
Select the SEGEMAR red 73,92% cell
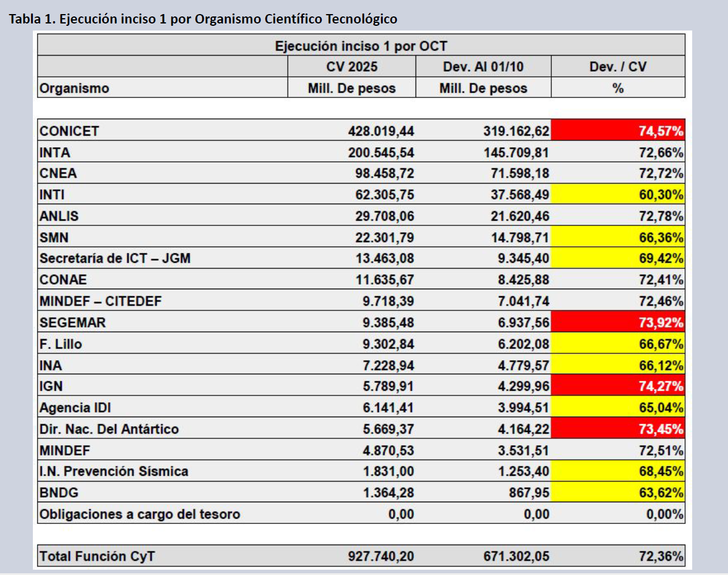click(618, 323)
